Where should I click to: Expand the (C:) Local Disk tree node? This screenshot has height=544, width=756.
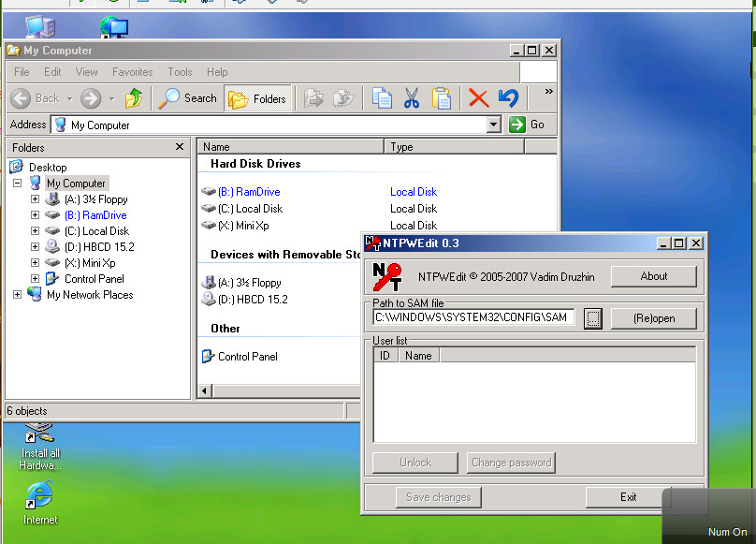[x=35, y=231]
